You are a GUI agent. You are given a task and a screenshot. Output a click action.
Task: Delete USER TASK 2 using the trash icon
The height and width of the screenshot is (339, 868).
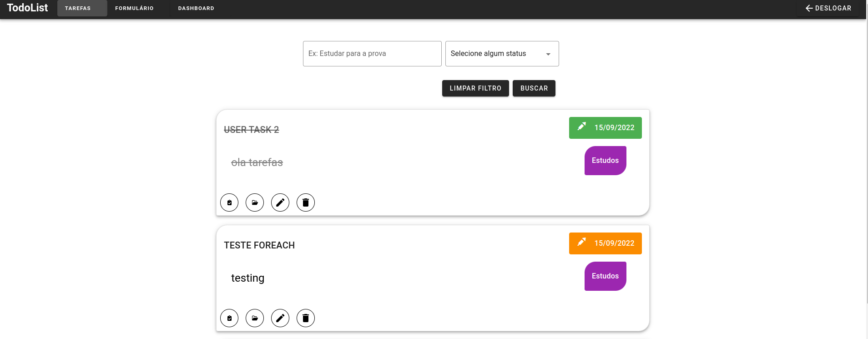click(305, 202)
